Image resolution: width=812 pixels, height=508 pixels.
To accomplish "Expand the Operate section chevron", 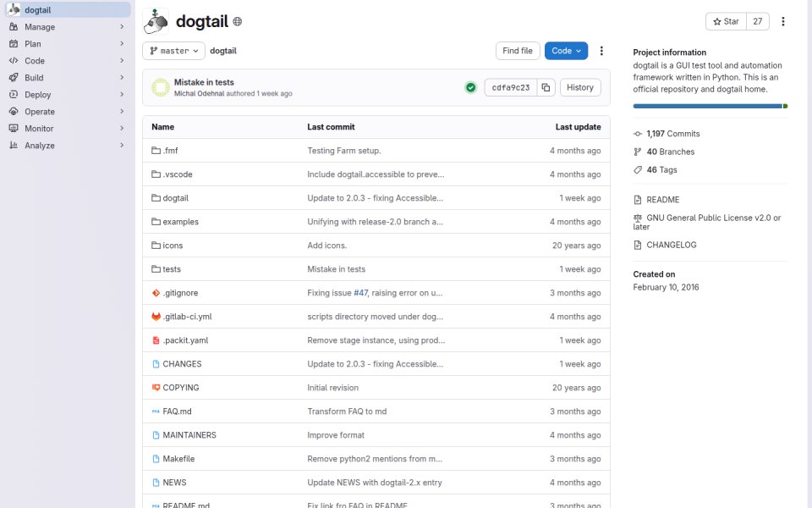I will coord(122,112).
